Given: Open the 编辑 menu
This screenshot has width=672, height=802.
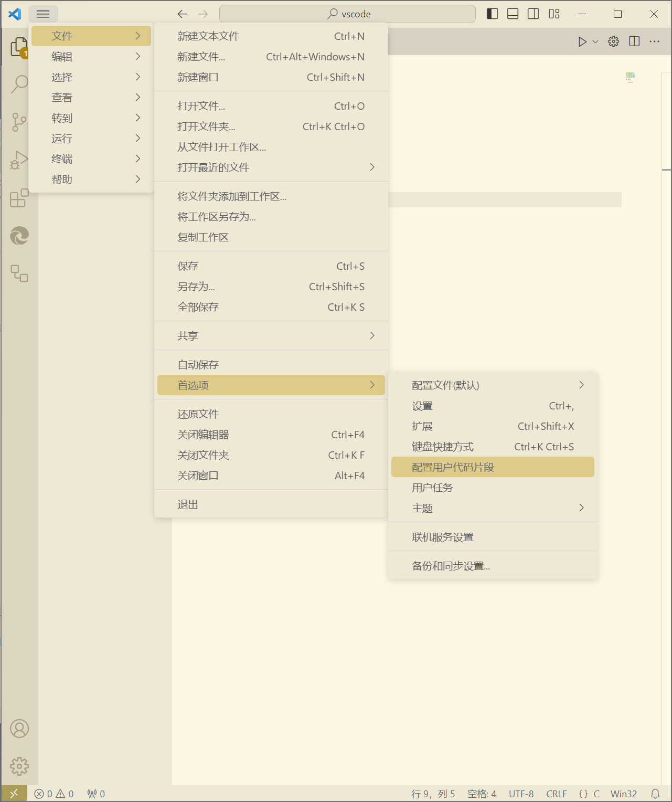Looking at the screenshot, I should 63,56.
